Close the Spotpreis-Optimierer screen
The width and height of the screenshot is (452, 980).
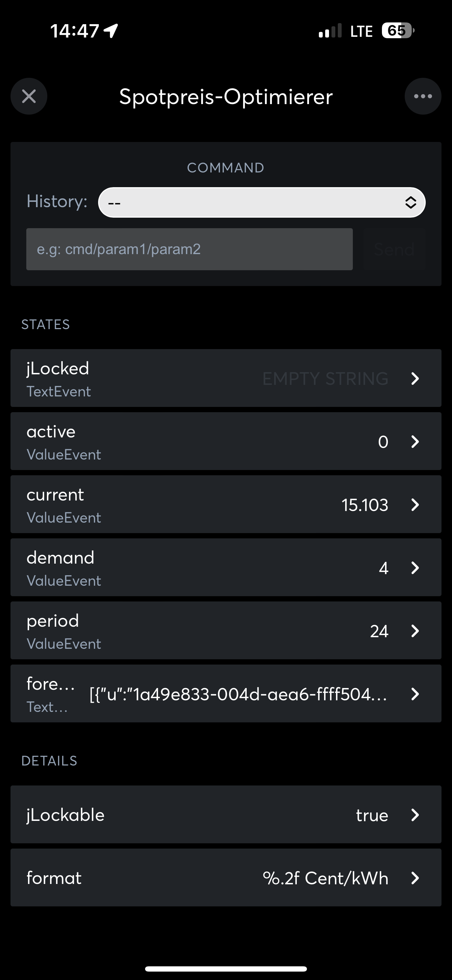click(29, 96)
